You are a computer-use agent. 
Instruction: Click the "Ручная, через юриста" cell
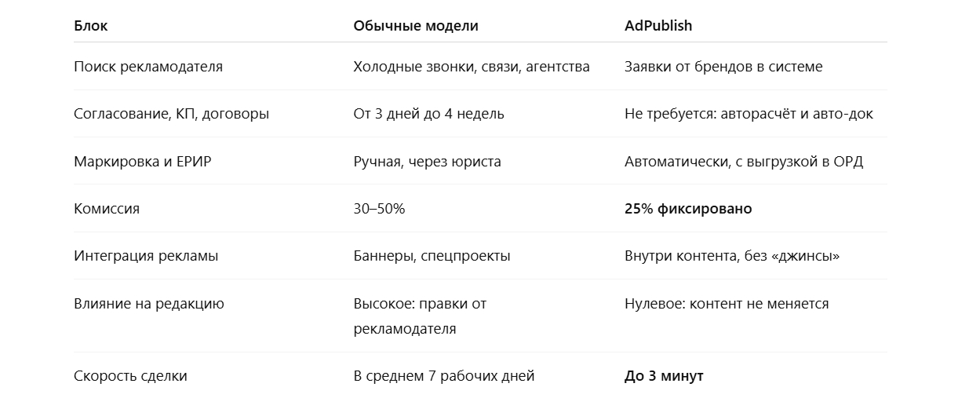click(427, 162)
